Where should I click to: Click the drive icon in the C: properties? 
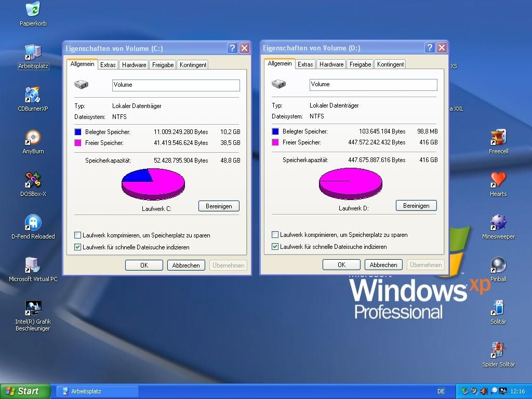pos(82,84)
